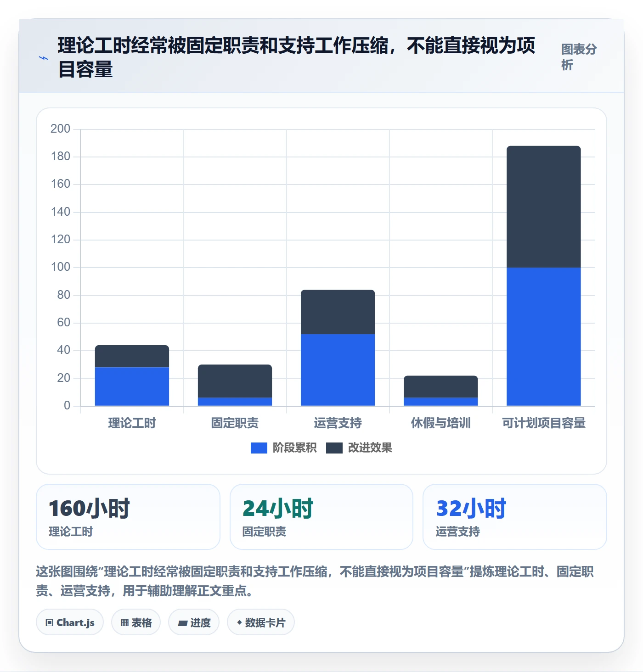The width and height of the screenshot is (643, 672).
Task: Click the 固定职责 x-axis label under the chart
Action: click(x=235, y=423)
